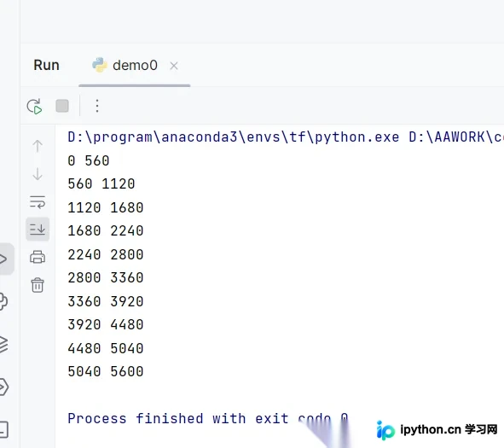Screen dimensions: 504x448
Task: Select the demo0 run tab
Action: (125, 66)
